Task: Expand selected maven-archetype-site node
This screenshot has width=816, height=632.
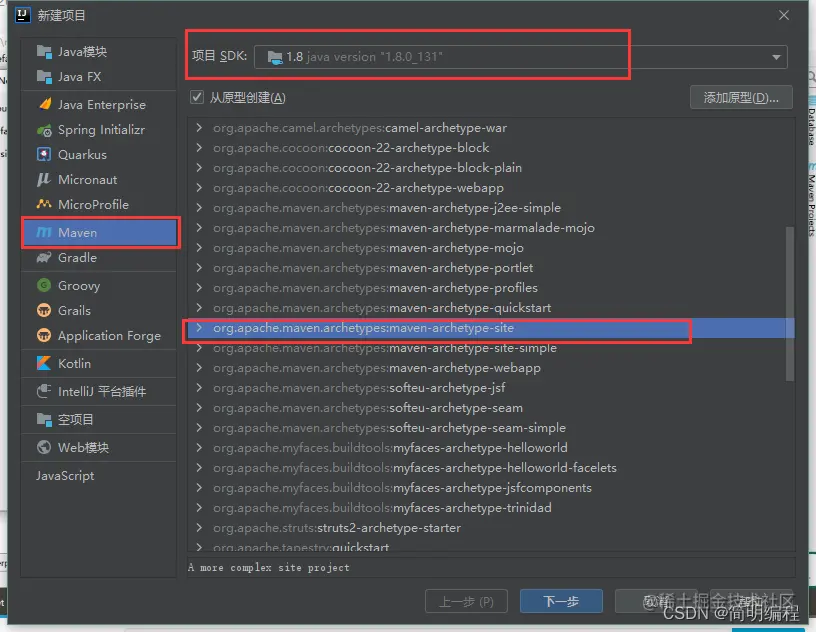Action: (199, 328)
